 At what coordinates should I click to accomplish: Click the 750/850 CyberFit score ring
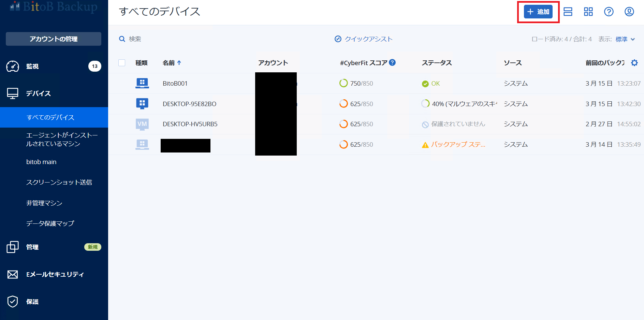pos(343,83)
